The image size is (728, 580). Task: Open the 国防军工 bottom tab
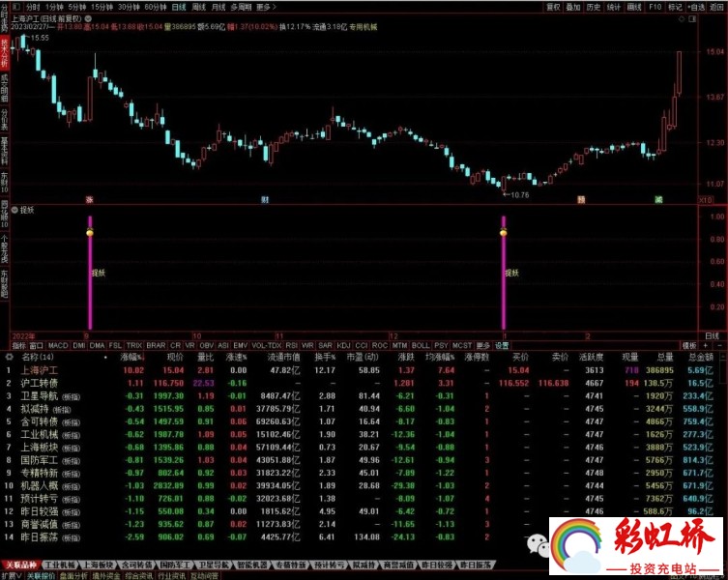click(x=175, y=565)
